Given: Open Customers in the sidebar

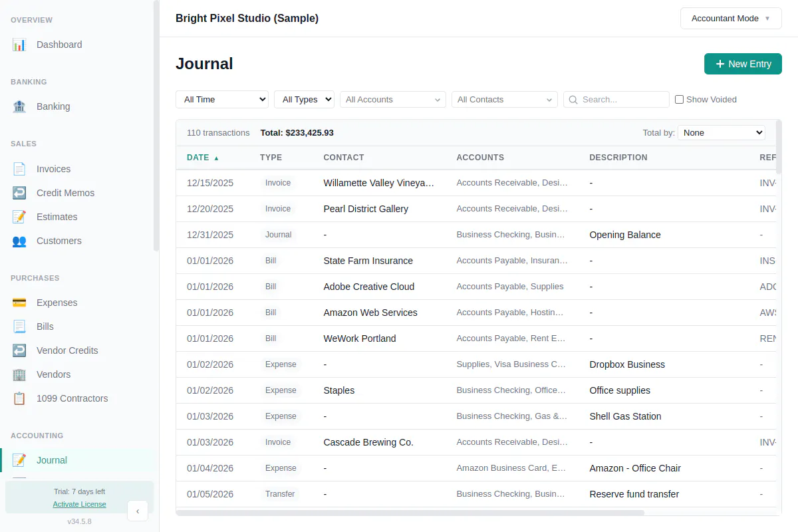Looking at the screenshot, I should click(80, 241).
